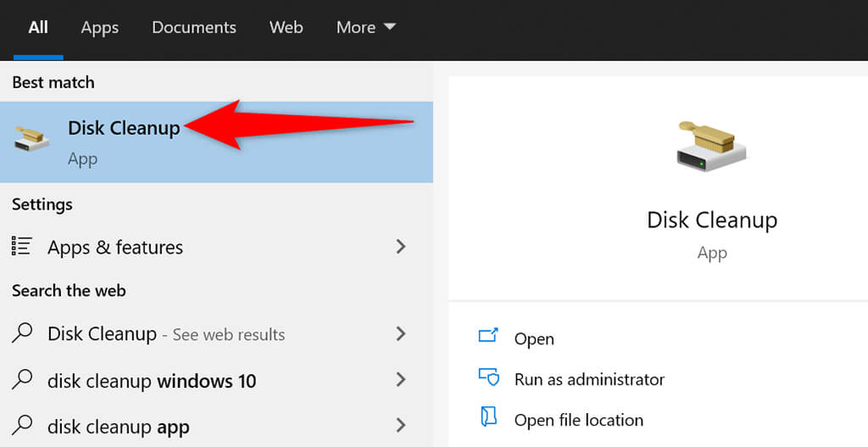Click the Open icon in the actions list
The image size is (868, 447).
click(x=488, y=337)
